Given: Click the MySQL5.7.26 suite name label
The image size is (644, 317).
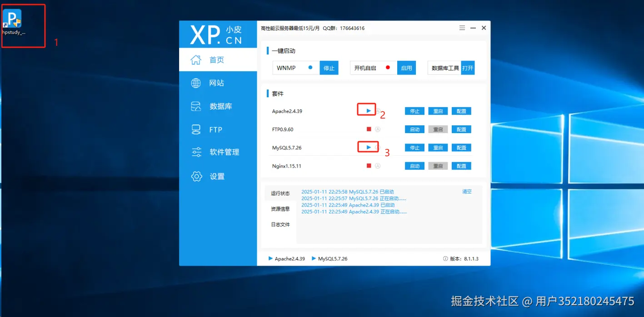Looking at the screenshot, I should 287,148.
